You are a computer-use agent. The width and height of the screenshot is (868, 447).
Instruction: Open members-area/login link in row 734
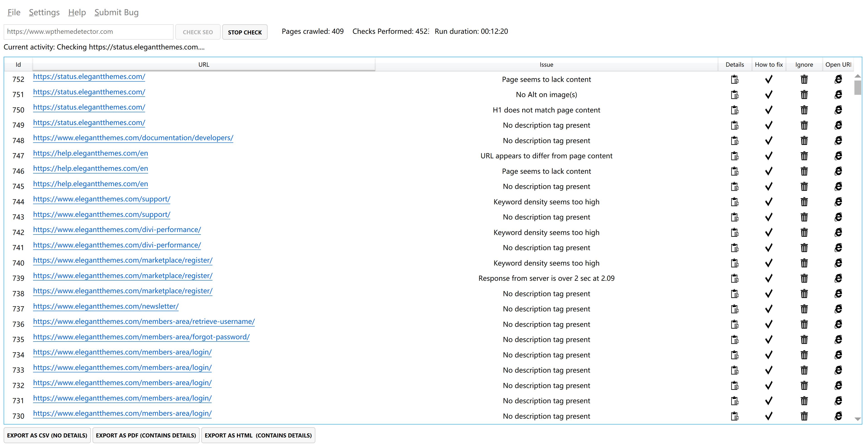122,352
